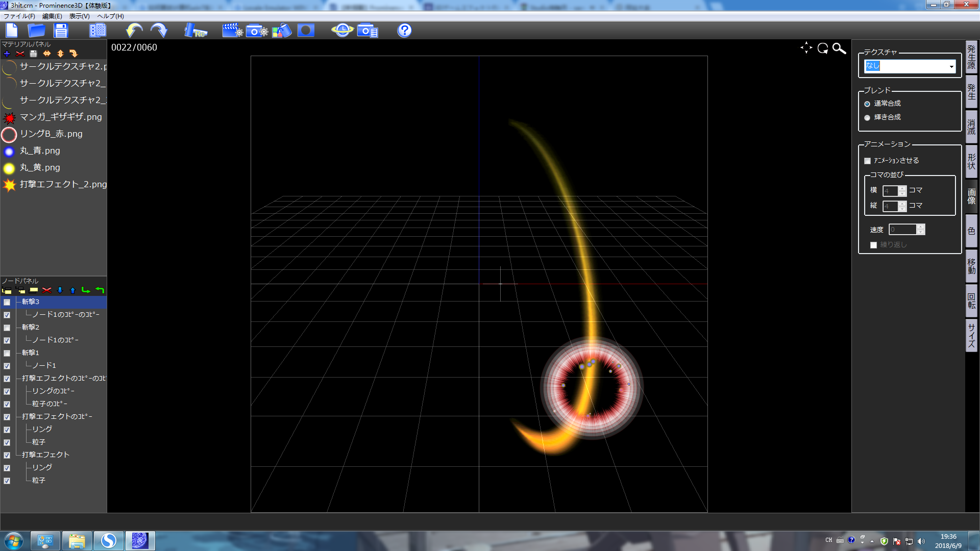Click the paint bucket background color icon
Image resolution: width=980 pixels, height=551 pixels.
click(282, 31)
